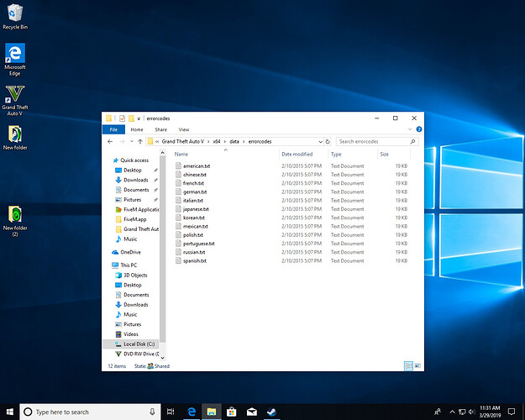Image resolution: width=525 pixels, height=420 pixels.
Task: Select the New folder (2) desktop icon
Action: [15, 221]
